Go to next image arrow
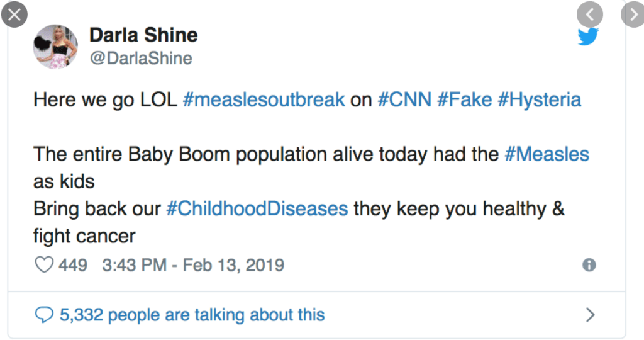This screenshot has width=644, height=340. pos(633,14)
